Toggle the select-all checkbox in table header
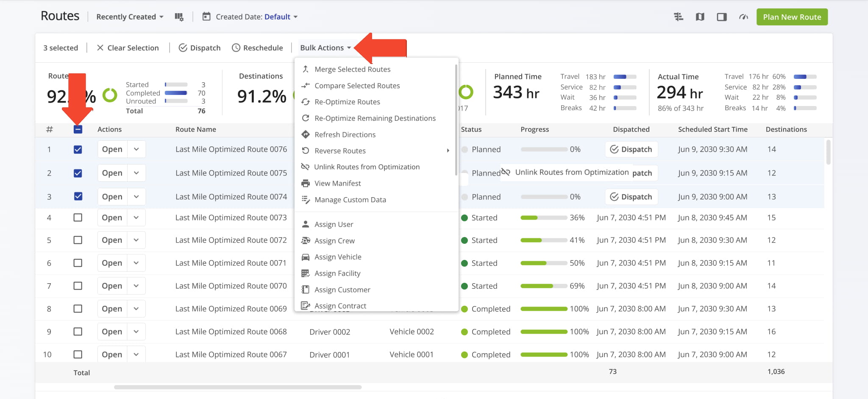The image size is (868, 399). click(78, 129)
